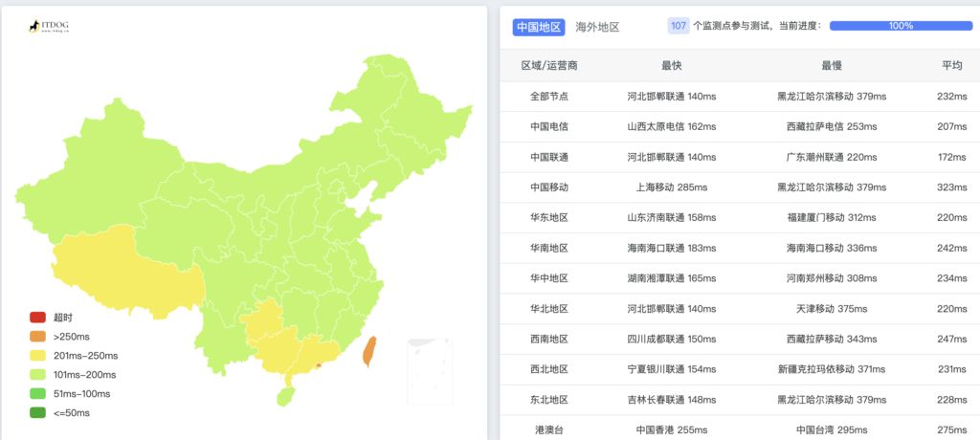Click the 101ms-200ms legend swatch

37,375
